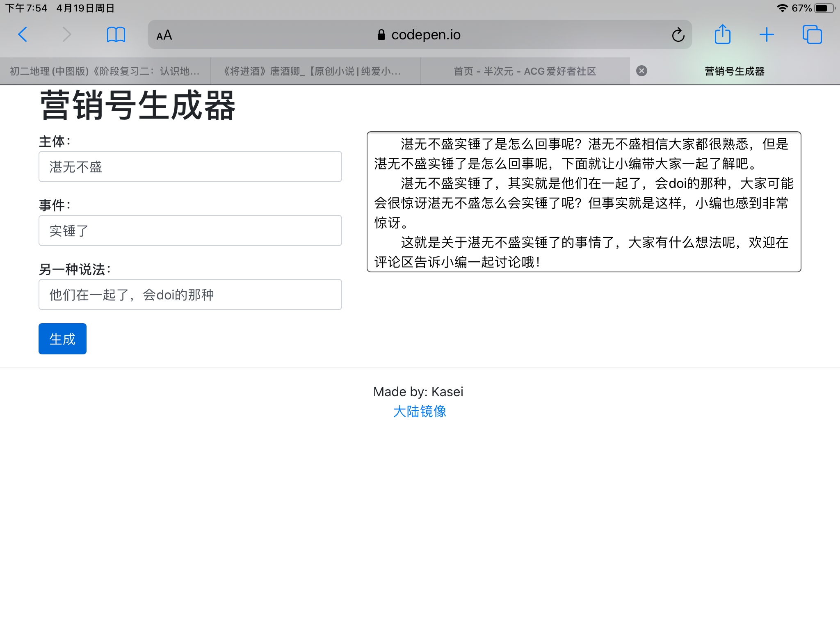Viewport: 840px width, 630px height.
Task: Add a new tab with plus icon
Action: click(767, 34)
